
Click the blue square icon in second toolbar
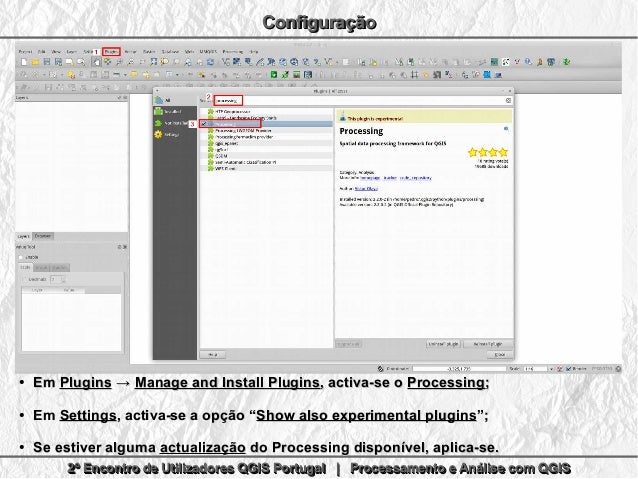coord(487,75)
